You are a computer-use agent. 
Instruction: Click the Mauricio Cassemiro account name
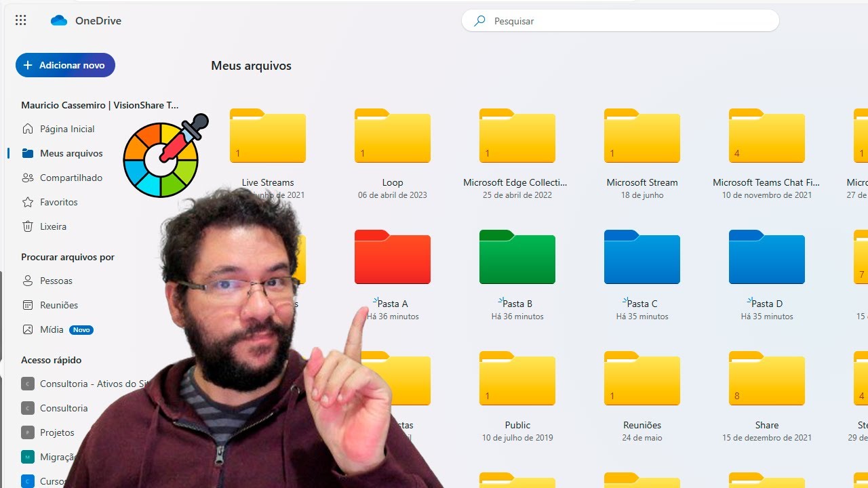click(x=100, y=105)
